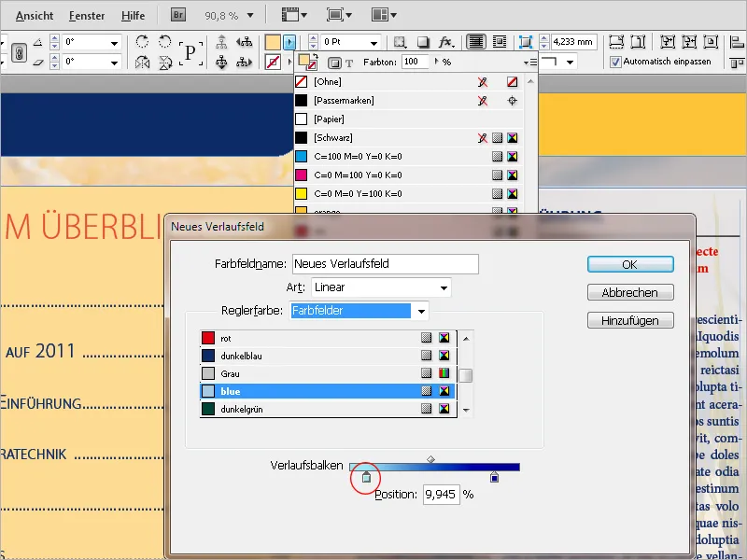
Task: Flip vertical icon in control panel
Action: pos(165,62)
